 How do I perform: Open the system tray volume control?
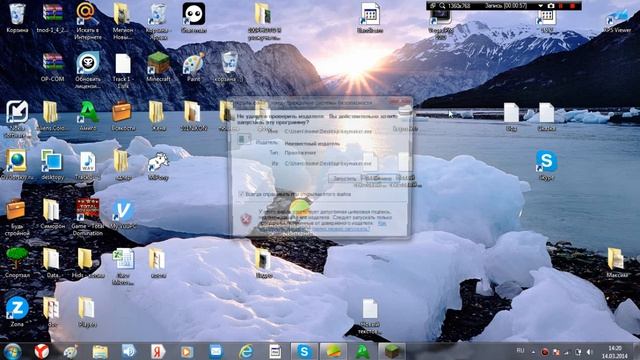(589, 351)
